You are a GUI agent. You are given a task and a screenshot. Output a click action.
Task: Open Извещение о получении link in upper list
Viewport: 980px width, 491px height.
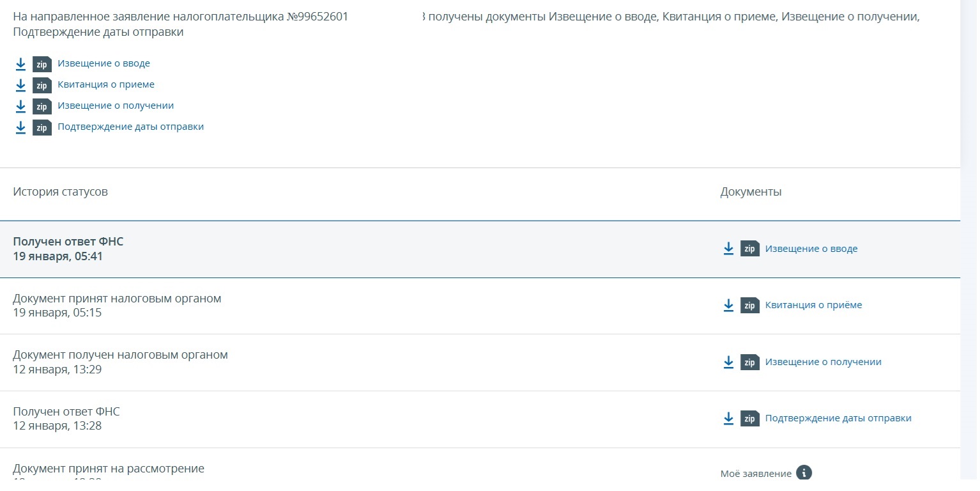(x=116, y=105)
